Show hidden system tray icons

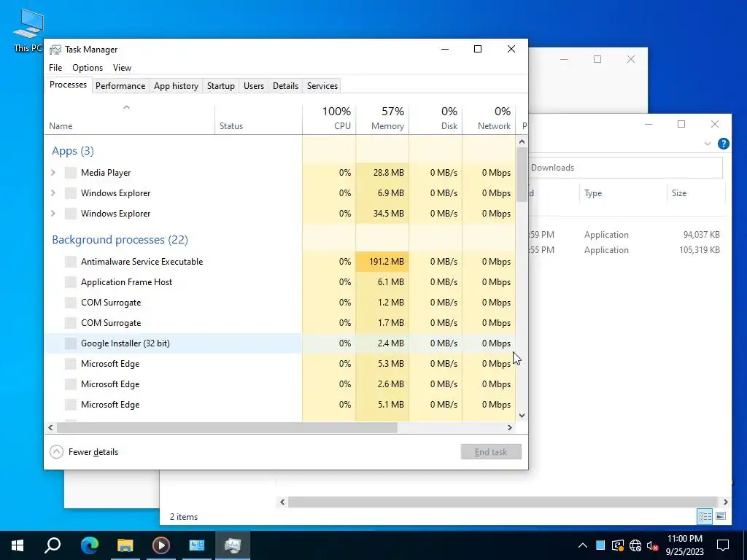click(582, 545)
